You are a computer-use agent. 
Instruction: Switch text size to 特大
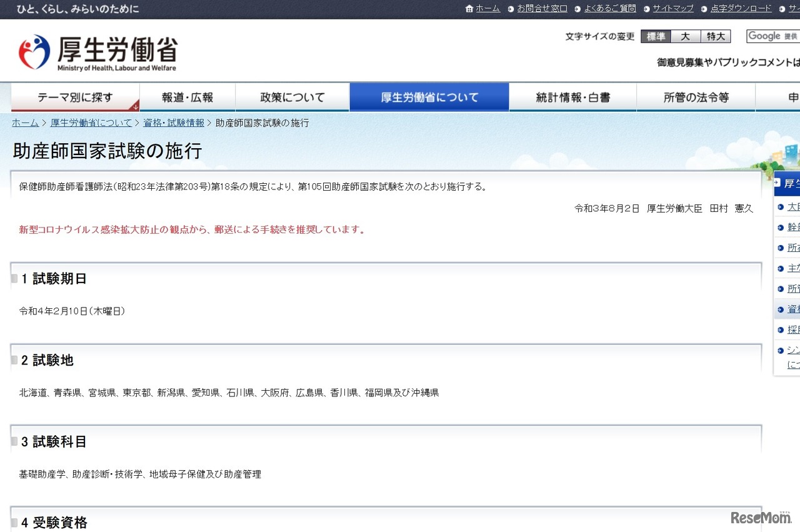716,36
